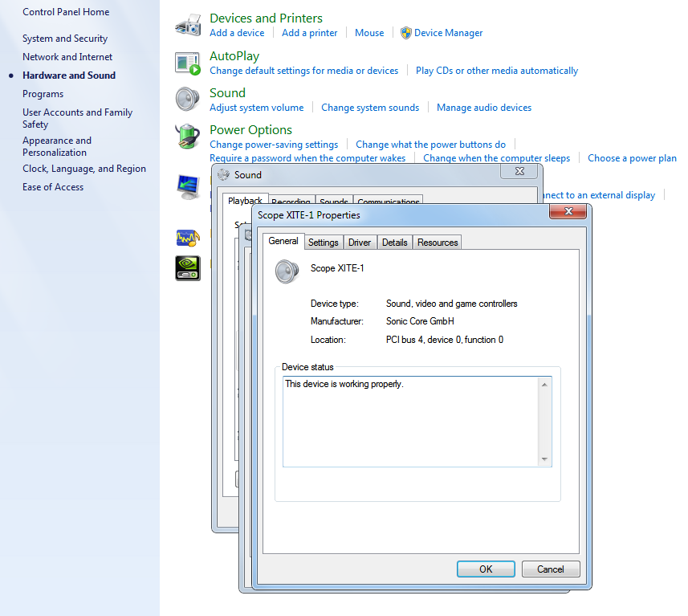Click Require a password when the computer wakes
The width and height of the screenshot is (688, 616).
coord(307,158)
